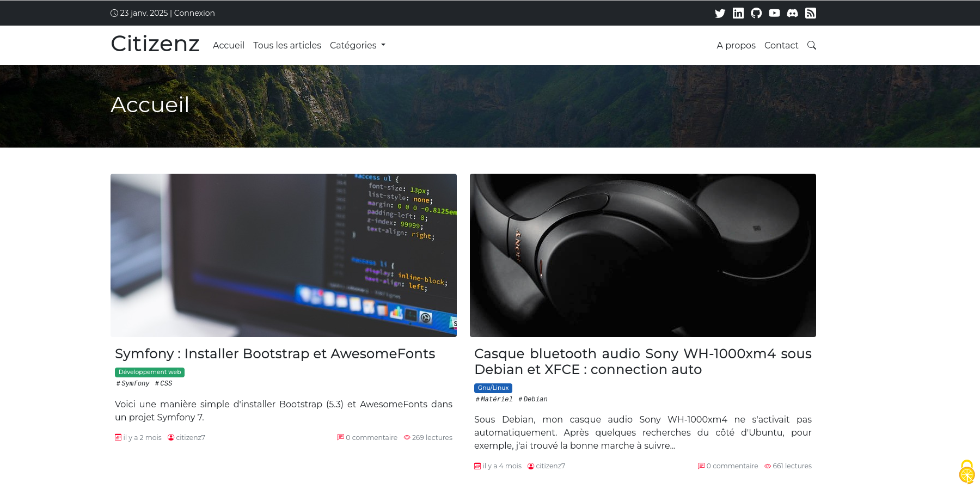Screen dimensions: 980x489
Task: Open Tous les articles page
Action: pos(287,45)
